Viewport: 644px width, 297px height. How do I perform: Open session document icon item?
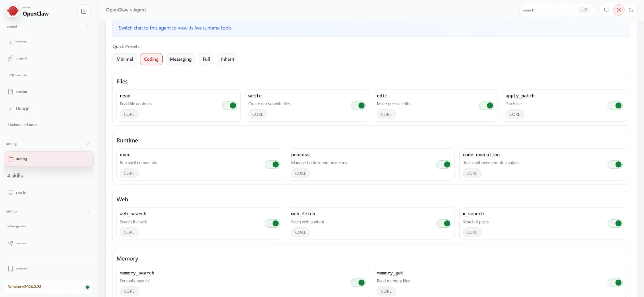[x=11, y=92]
